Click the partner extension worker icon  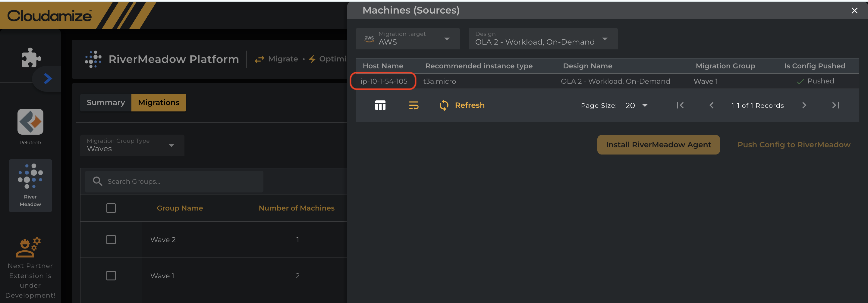[28, 247]
